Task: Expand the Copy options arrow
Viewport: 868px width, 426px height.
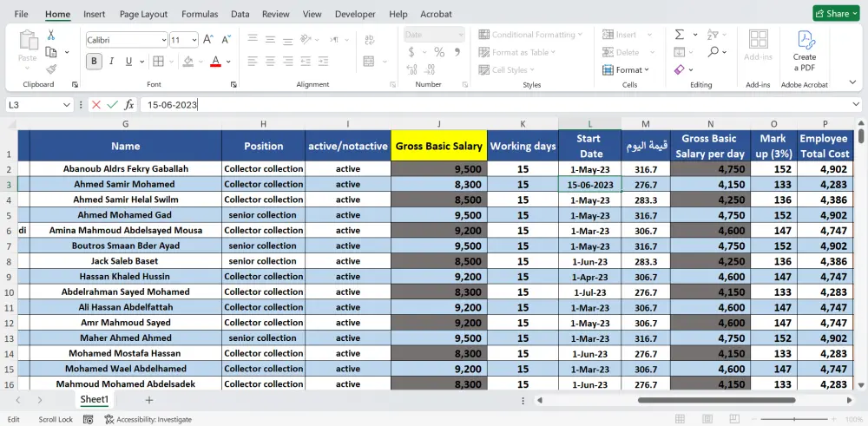Action: point(67,52)
